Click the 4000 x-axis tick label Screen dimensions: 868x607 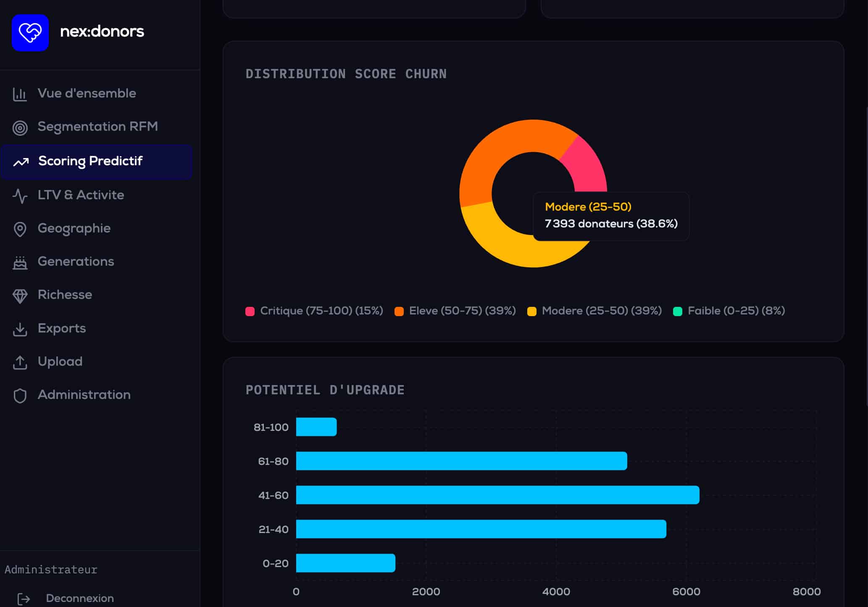556,592
